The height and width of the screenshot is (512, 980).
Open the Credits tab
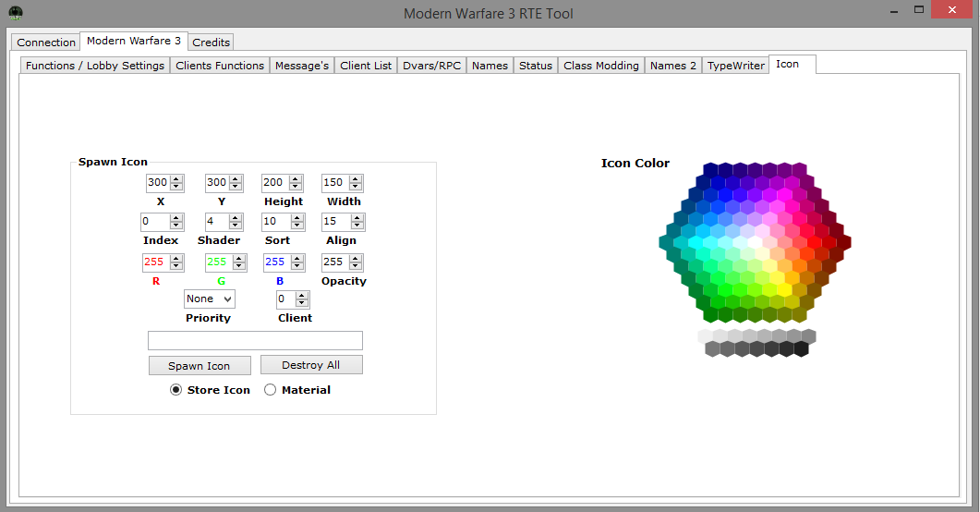coord(212,43)
